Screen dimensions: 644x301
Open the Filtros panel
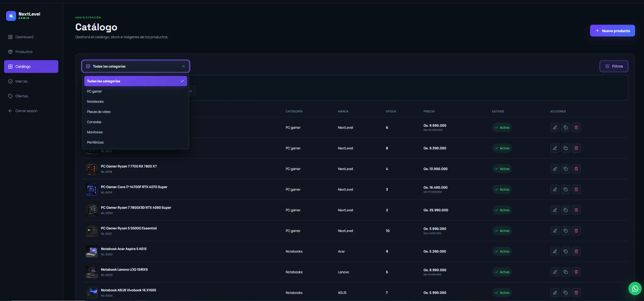coord(614,66)
